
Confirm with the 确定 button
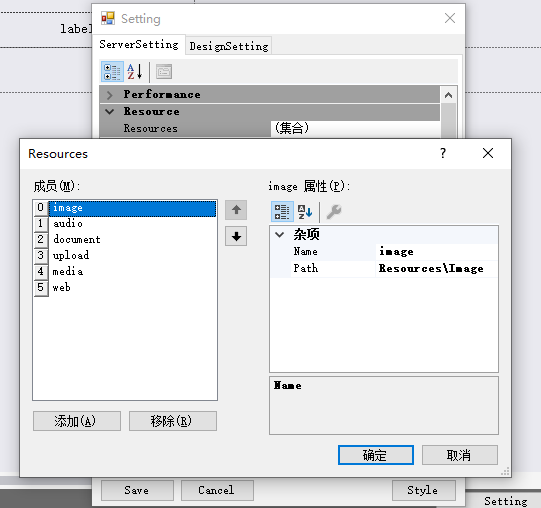coord(376,455)
